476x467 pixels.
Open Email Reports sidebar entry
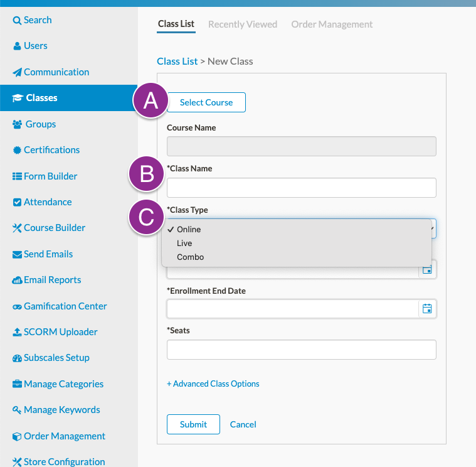coord(52,280)
